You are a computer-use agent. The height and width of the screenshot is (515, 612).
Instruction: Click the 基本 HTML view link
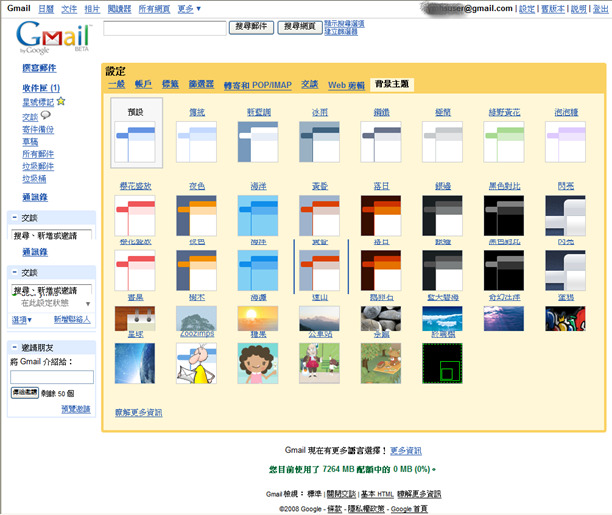pos(377,494)
